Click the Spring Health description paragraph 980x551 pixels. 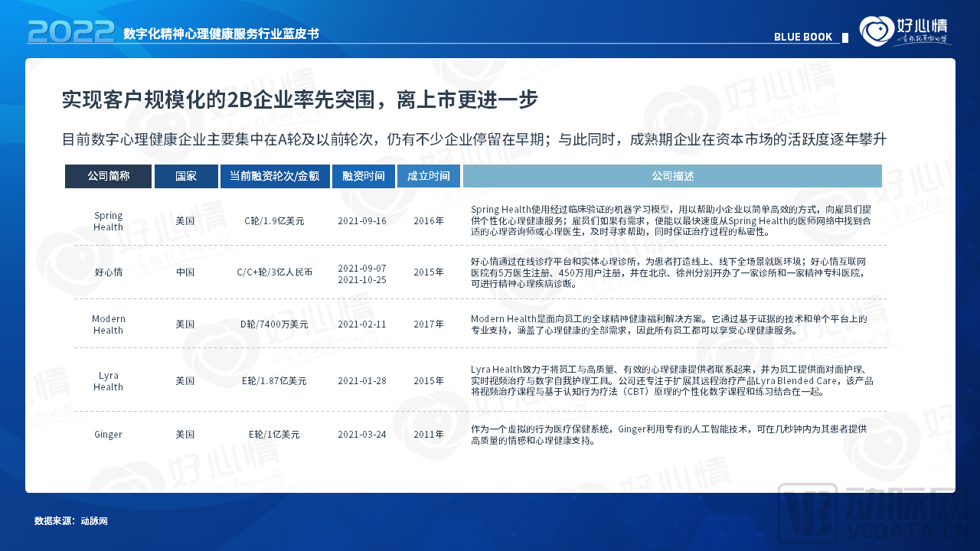click(671, 220)
